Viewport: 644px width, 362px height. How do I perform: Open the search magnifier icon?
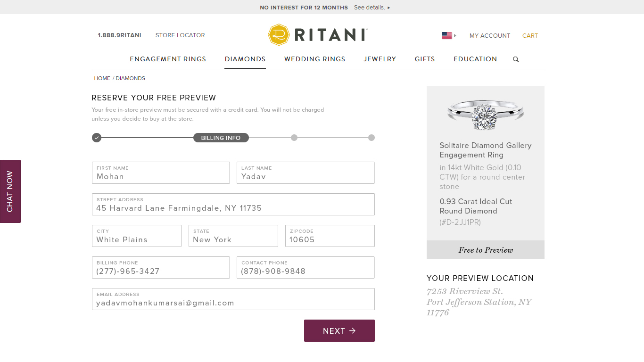click(515, 59)
